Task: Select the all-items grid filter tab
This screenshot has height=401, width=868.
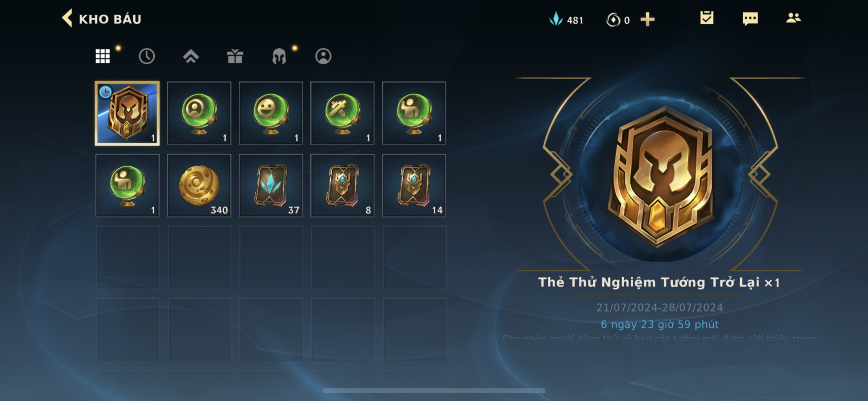Action: coord(102,56)
